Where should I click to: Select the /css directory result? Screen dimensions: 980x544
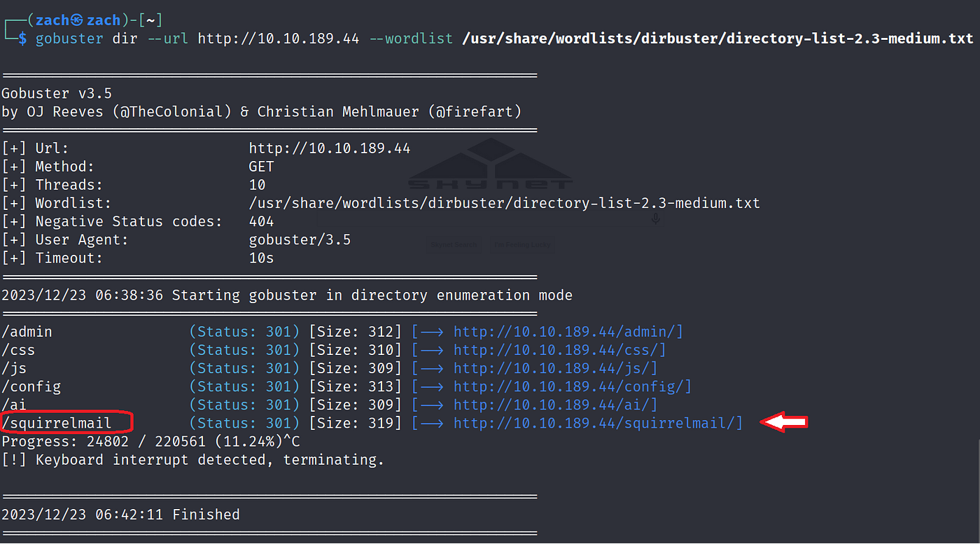[x=19, y=350]
